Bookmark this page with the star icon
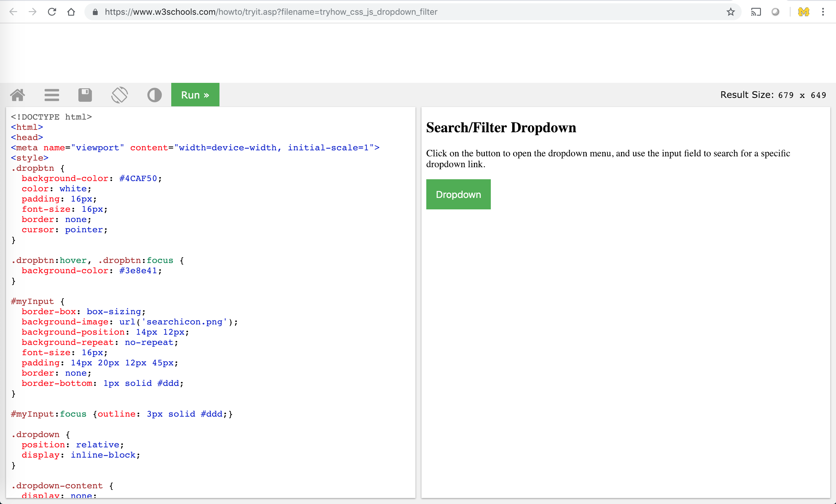 [x=730, y=12]
